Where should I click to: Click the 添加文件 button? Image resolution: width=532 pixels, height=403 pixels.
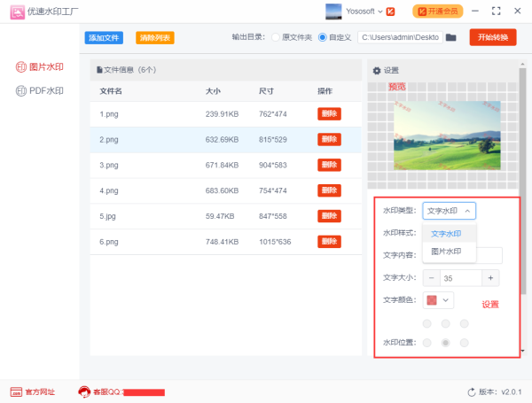[x=104, y=37]
